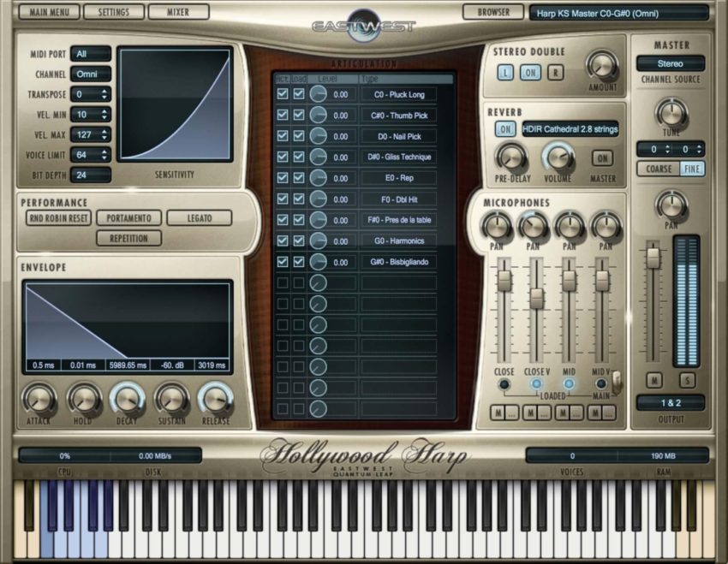Click the Reverb Pre-Delay knob

coord(511,157)
